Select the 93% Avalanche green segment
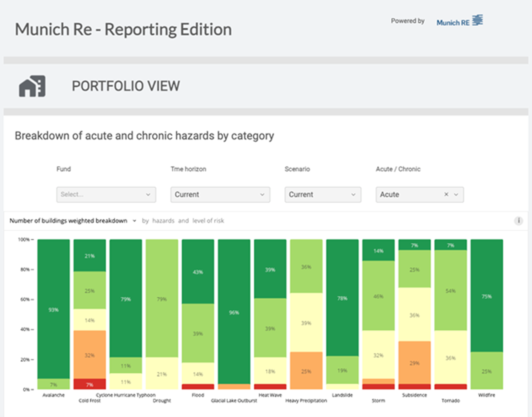Image resolution: width=532 pixels, height=417 pixels. [53, 310]
